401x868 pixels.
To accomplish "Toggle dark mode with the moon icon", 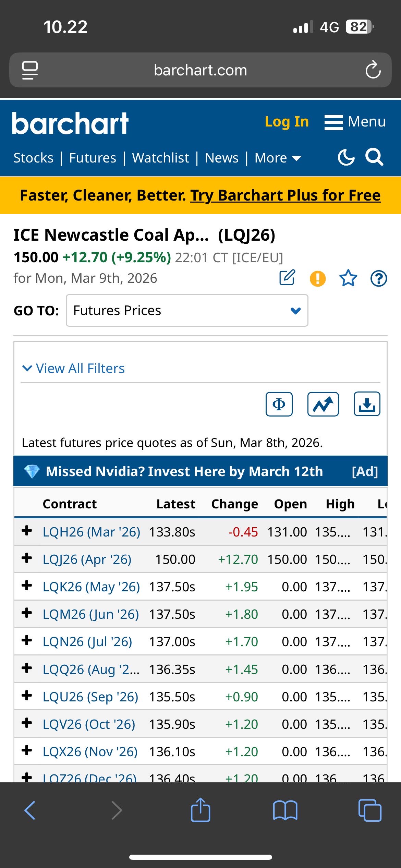I will pyautogui.click(x=346, y=158).
